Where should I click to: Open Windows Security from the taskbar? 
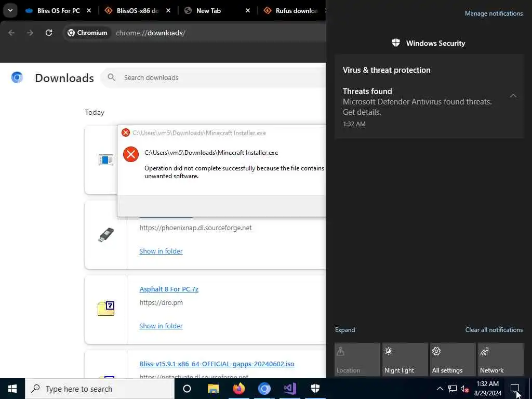(x=315, y=389)
